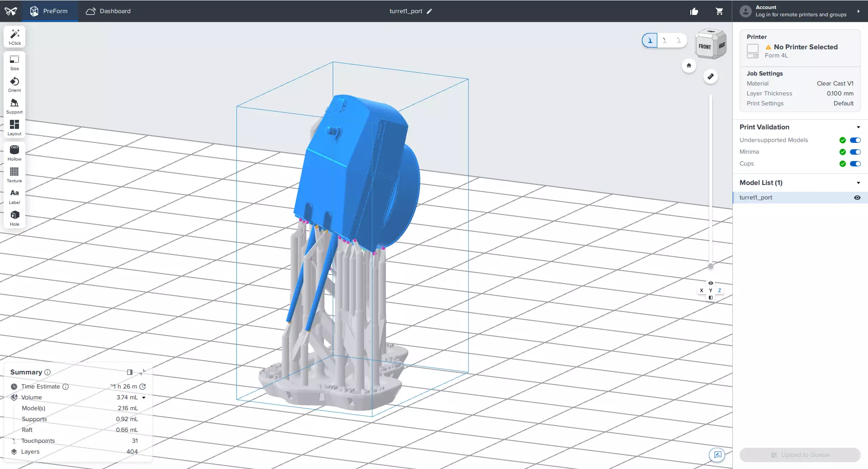Rename the job using the pencil icon
Viewport: 868px width, 469px height.
[x=429, y=11]
